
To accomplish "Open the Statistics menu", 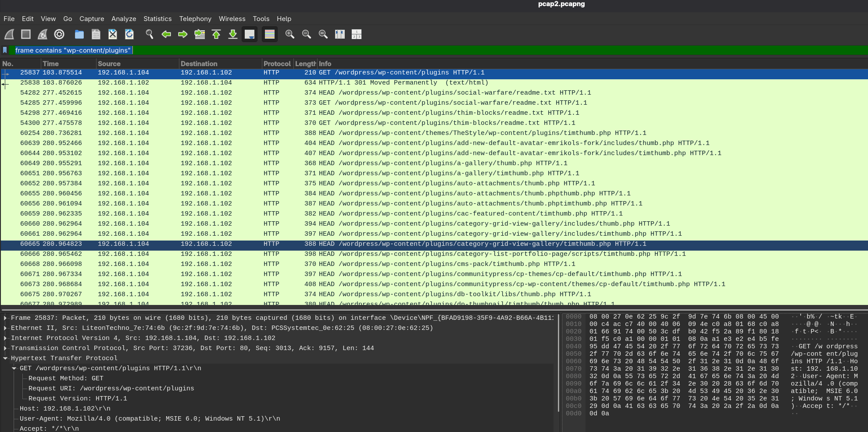I will pos(157,19).
